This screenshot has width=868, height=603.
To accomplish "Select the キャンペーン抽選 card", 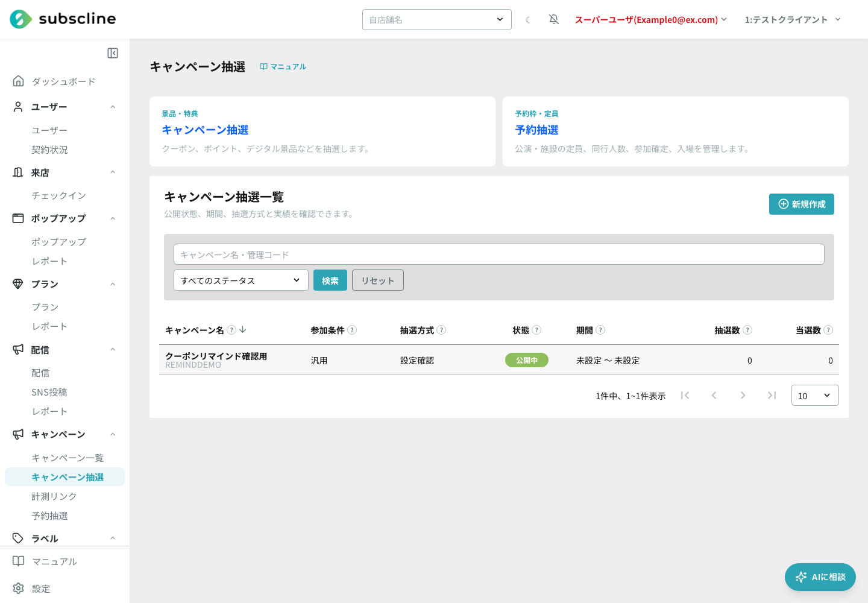I will tap(322, 131).
